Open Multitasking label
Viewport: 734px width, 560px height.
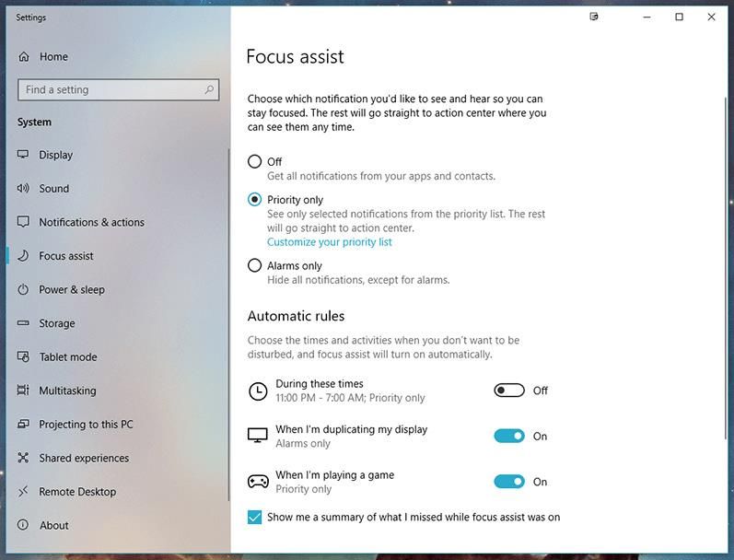click(67, 391)
